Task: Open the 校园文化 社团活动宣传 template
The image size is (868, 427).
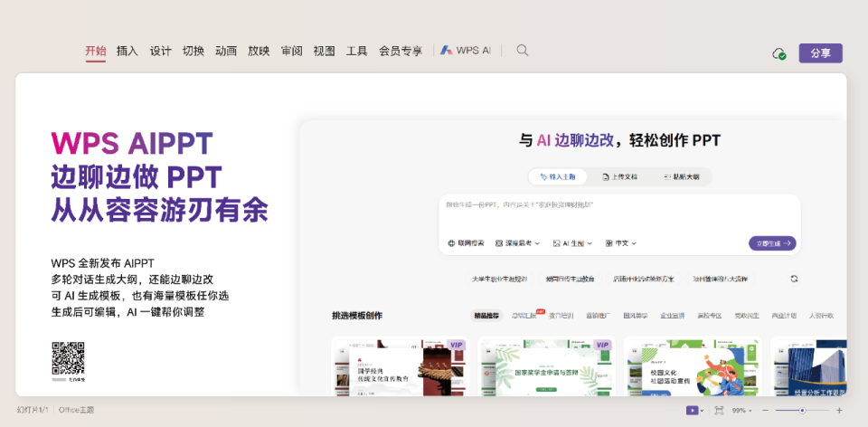Action: pos(693,366)
